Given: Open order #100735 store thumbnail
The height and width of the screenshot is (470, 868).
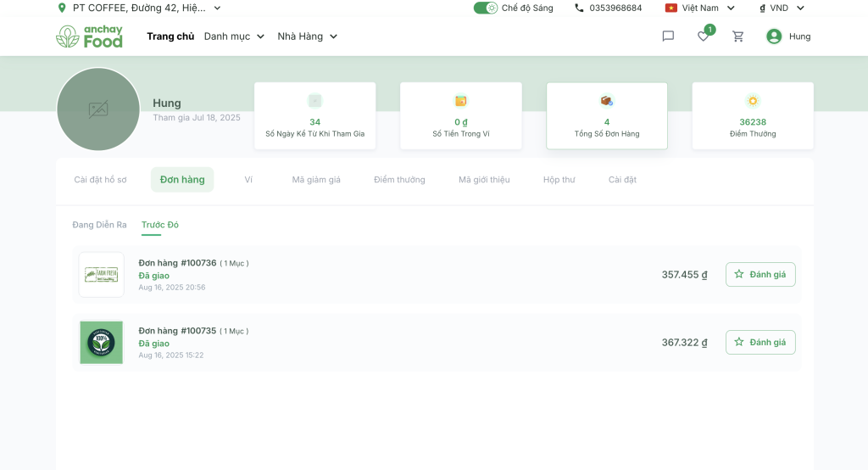Looking at the screenshot, I should point(102,343).
